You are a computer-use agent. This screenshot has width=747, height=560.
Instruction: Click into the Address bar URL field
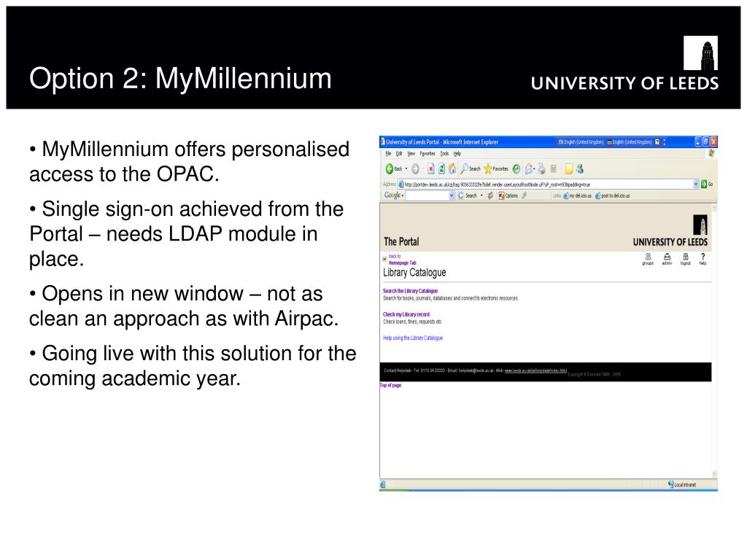point(548,184)
